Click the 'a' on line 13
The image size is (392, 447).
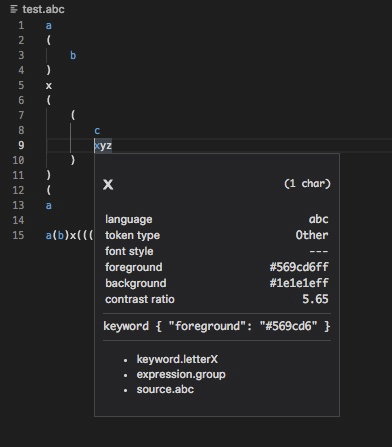coord(49,206)
